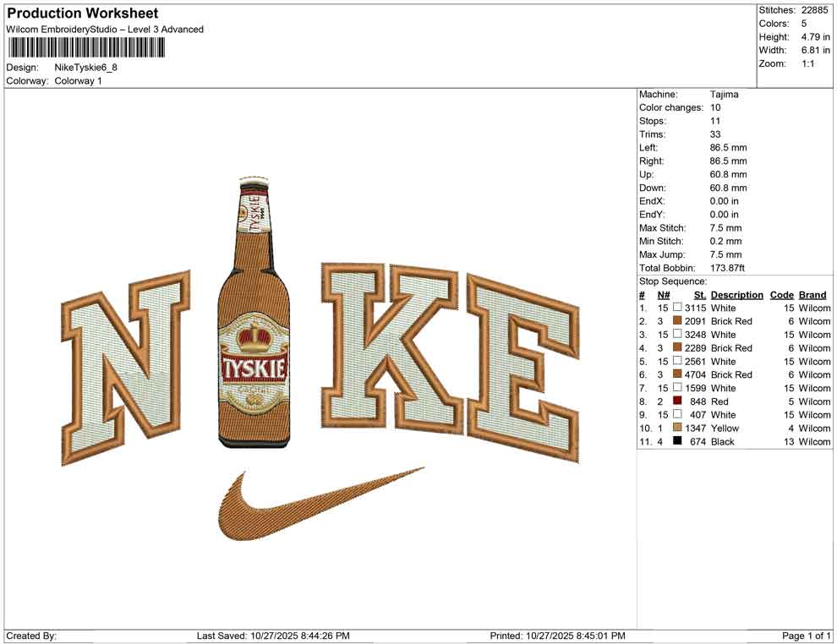The image size is (837, 644).
Task: Click the embroidered letter E
Action: click(523, 368)
